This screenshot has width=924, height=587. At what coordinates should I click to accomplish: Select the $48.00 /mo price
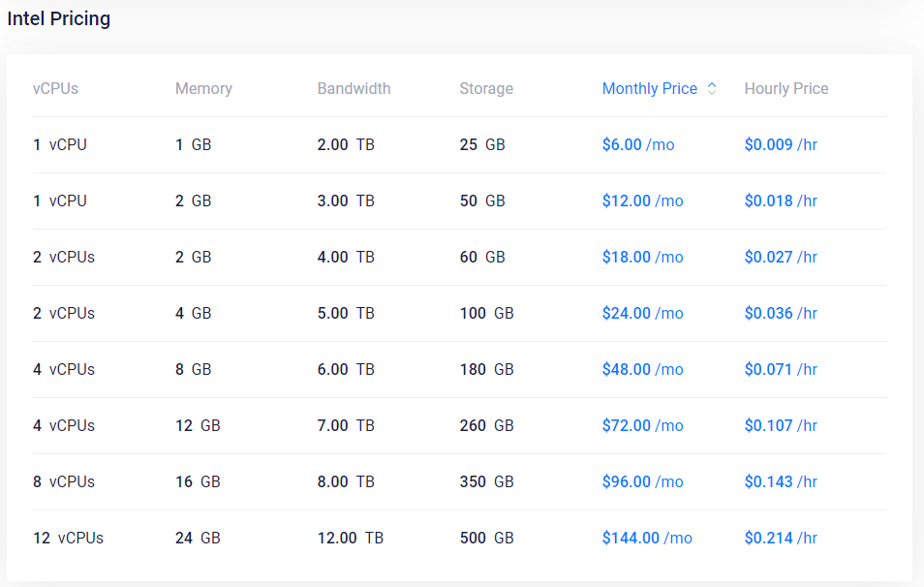(642, 369)
